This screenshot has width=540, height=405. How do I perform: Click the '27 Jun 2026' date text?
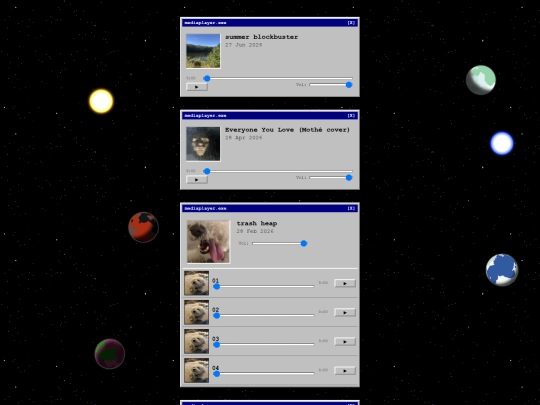[244, 45]
